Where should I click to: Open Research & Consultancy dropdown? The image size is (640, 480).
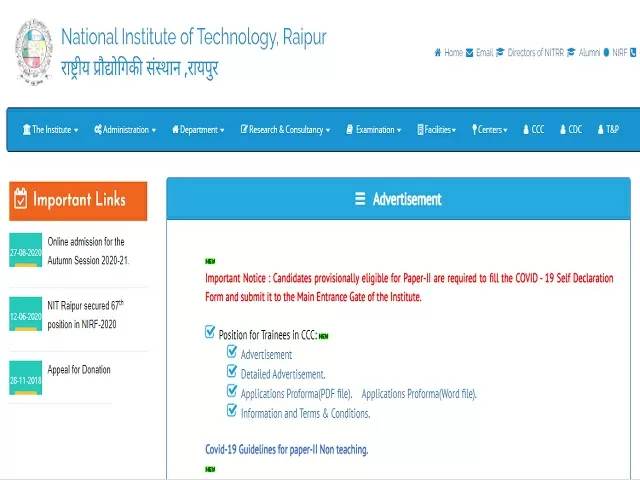click(285, 130)
